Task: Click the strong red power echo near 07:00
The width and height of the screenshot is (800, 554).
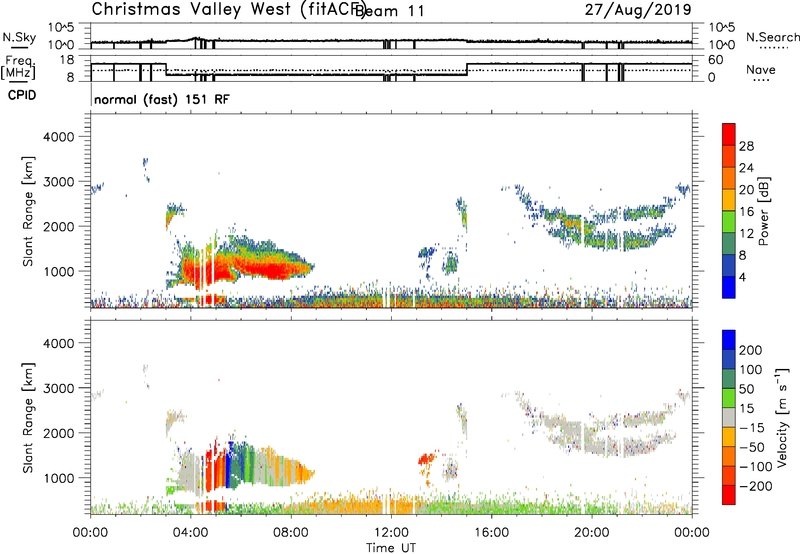Action: (x=270, y=269)
